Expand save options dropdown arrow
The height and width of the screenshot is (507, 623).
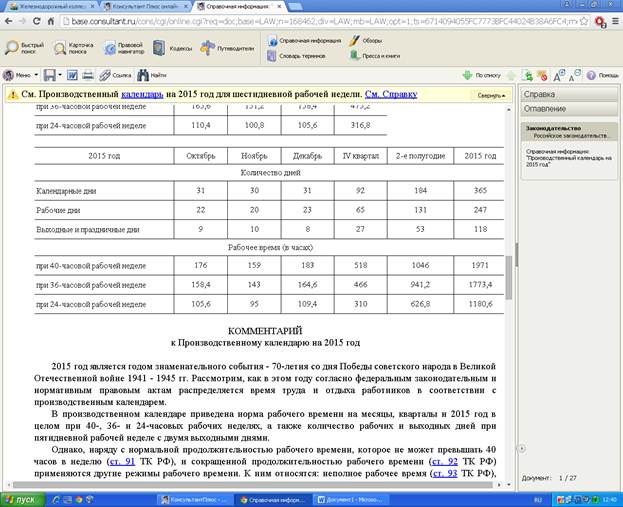pyautogui.click(x=60, y=75)
